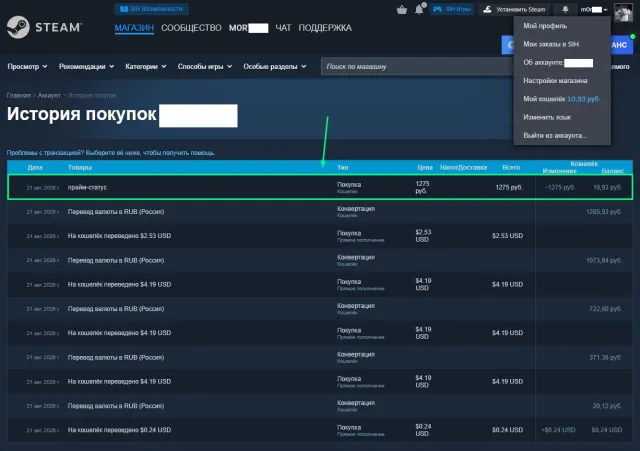Click the Дата column header
Image resolution: width=640 pixels, height=451 pixels.
[x=35, y=167]
